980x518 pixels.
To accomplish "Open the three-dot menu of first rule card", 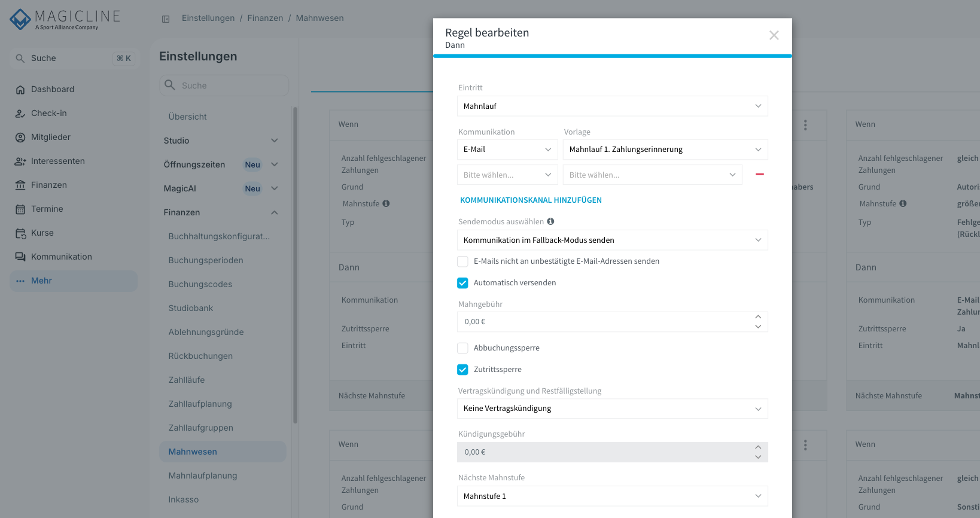I will (805, 124).
